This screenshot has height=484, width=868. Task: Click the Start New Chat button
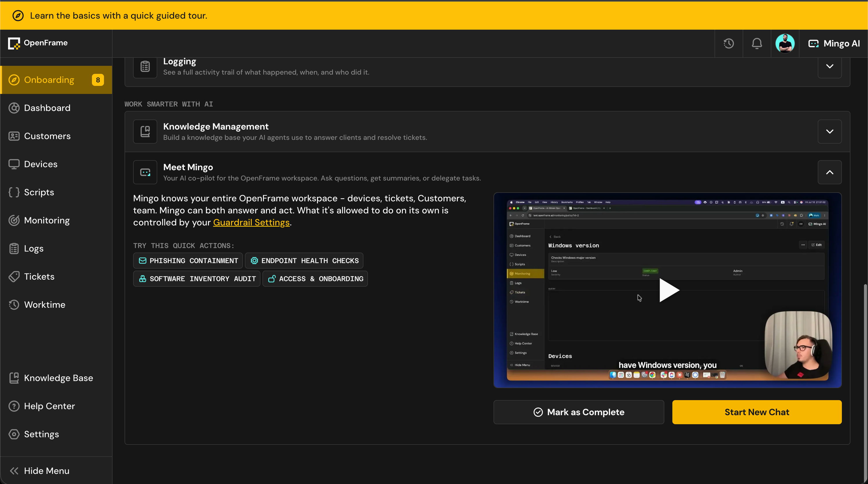[x=757, y=412]
